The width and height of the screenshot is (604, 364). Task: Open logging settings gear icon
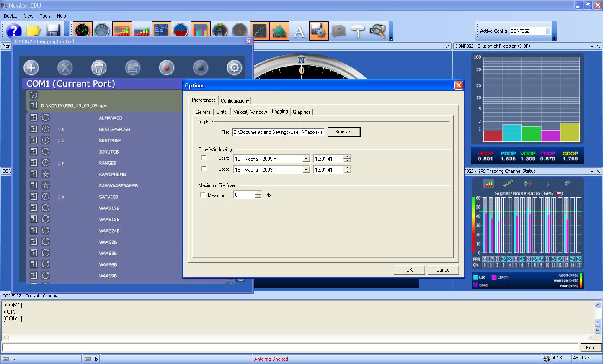click(x=234, y=67)
